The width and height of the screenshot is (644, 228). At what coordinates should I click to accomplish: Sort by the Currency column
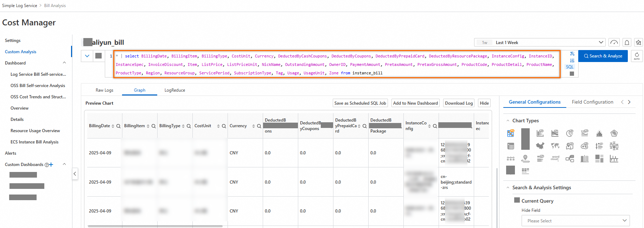[x=254, y=126]
